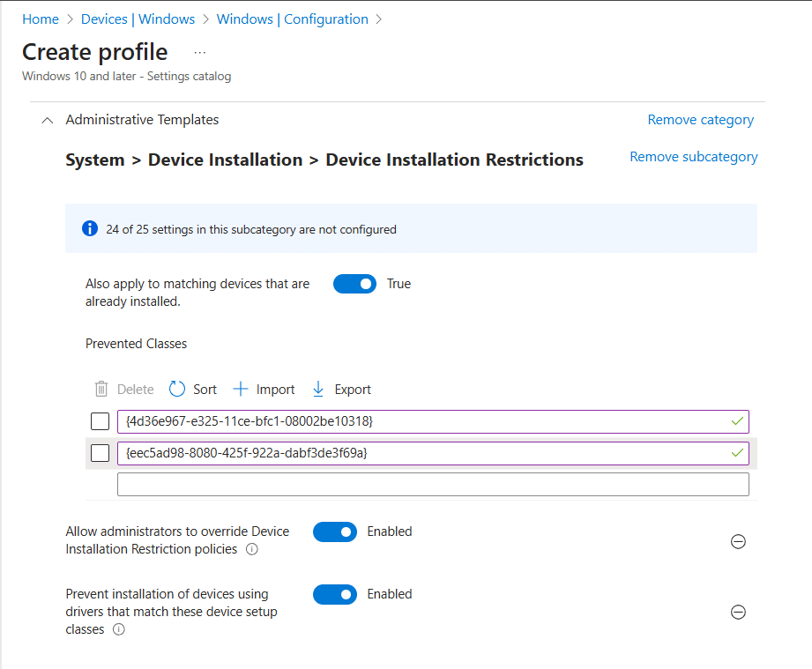Image resolution: width=812 pixels, height=669 pixels.
Task: Click Remove subcategory link
Action: point(693,157)
